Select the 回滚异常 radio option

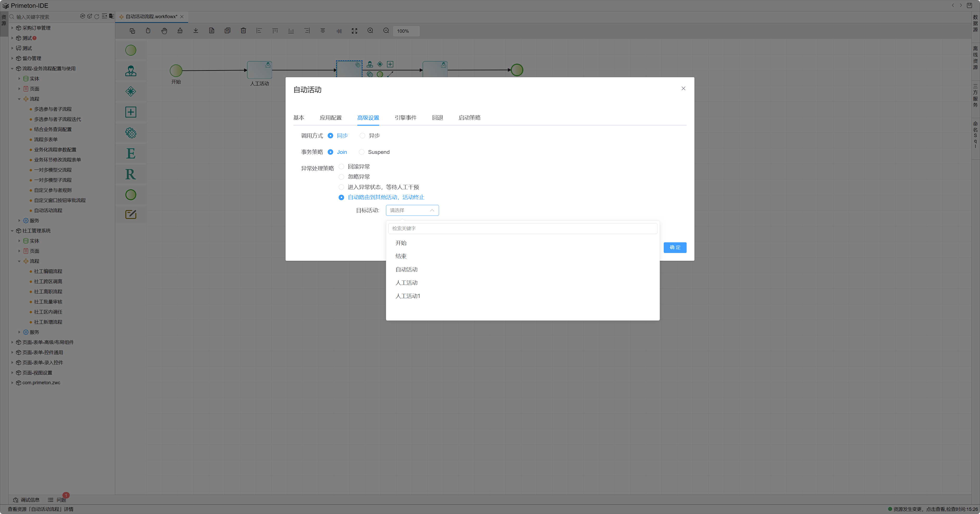(x=341, y=166)
